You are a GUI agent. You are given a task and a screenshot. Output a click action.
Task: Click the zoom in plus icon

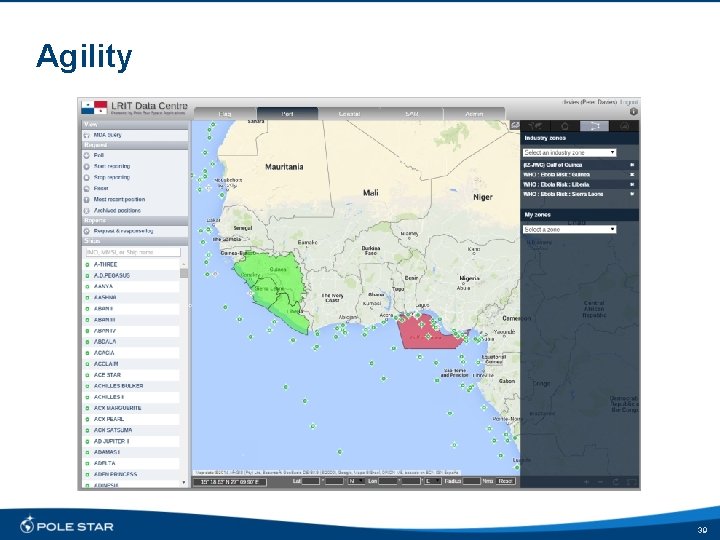tap(586, 482)
